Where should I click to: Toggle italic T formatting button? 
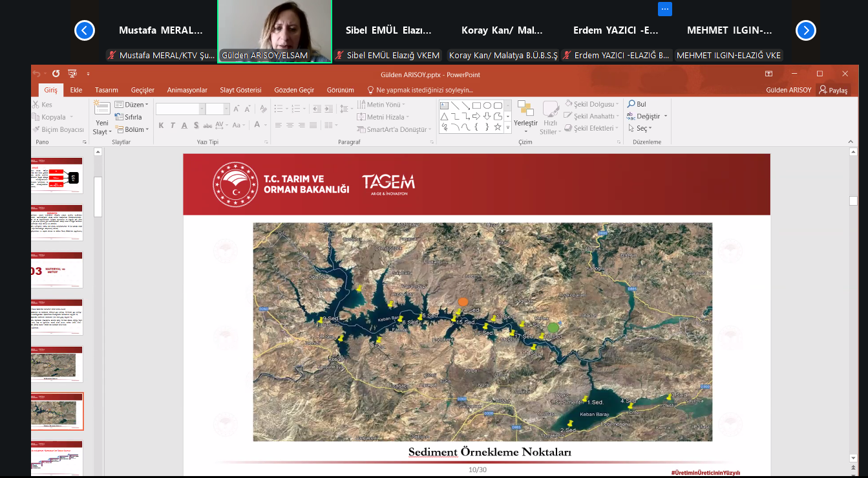[x=173, y=125]
